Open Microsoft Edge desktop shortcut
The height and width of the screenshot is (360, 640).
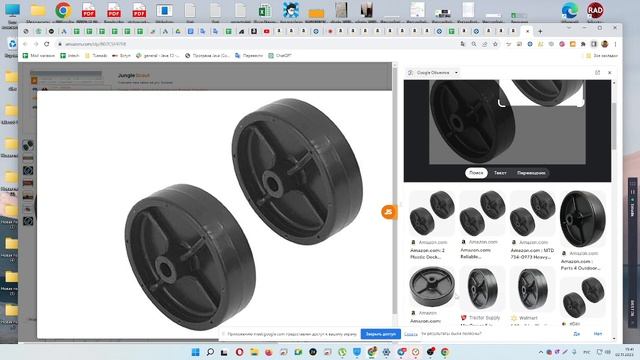pos(570,11)
